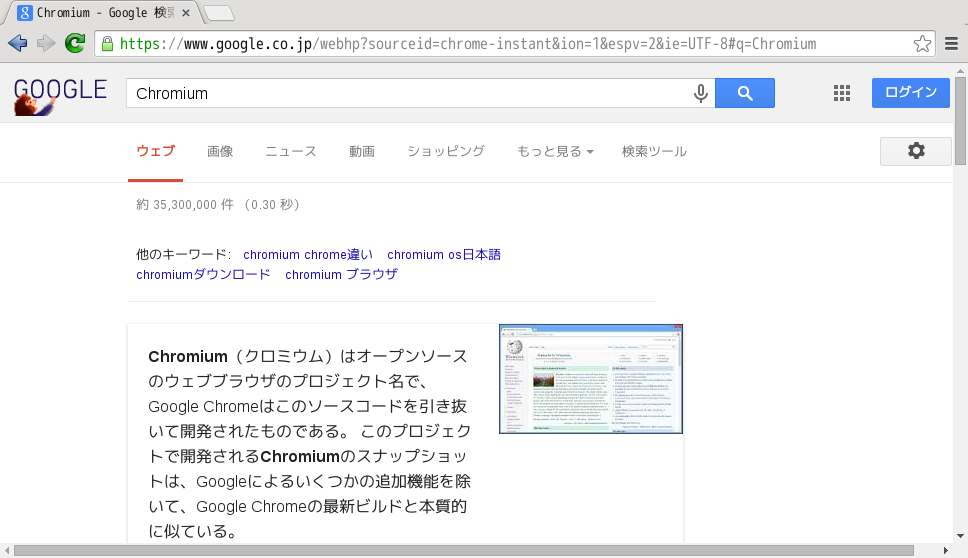Image resolution: width=968 pixels, height=558 pixels.
Task: Switch to the 画像 results tab
Action: tap(220, 151)
